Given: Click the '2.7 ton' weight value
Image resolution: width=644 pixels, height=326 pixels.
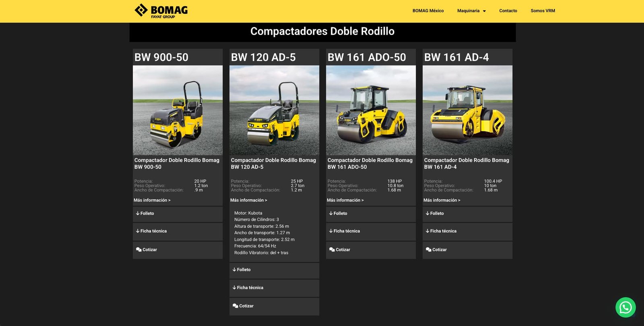Looking at the screenshot, I should 298,186.
